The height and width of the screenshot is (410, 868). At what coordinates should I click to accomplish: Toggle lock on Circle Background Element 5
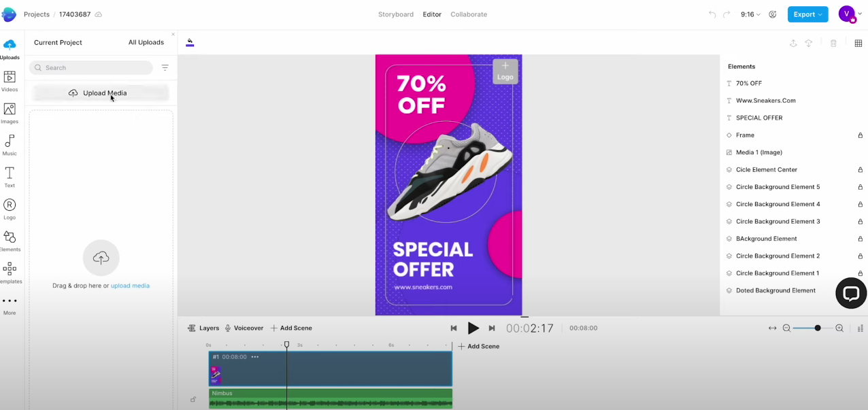click(860, 187)
